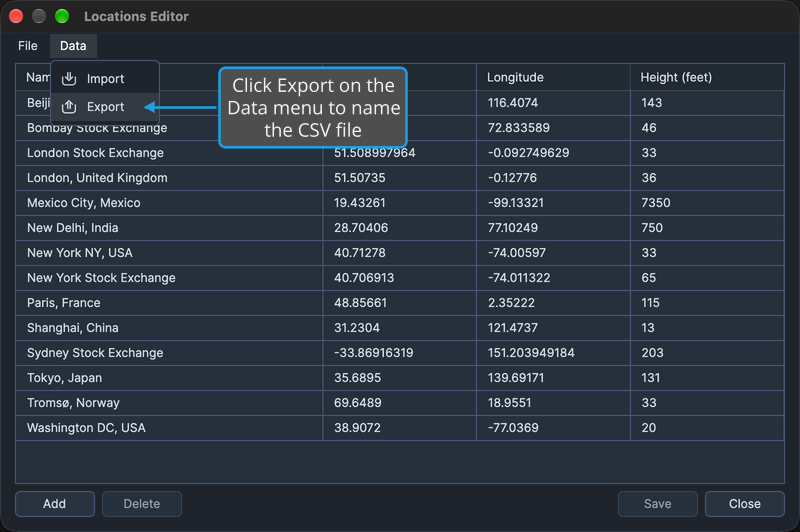
Task: Click longitude value 151.203949184
Action: tap(531, 353)
